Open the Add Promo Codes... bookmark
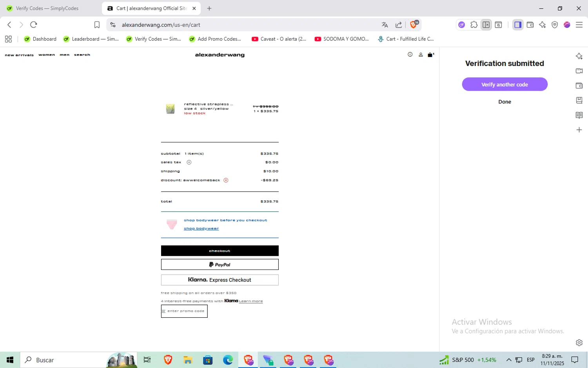Viewport: 588px width, 368px height. pos(215,39)
